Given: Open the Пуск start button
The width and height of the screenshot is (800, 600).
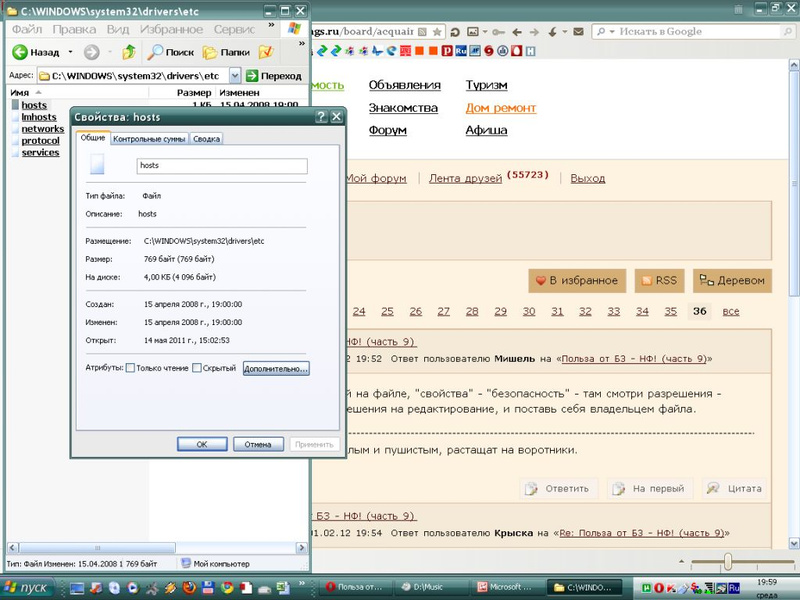Looking at the screenshot, I should (x=28, y=587).
